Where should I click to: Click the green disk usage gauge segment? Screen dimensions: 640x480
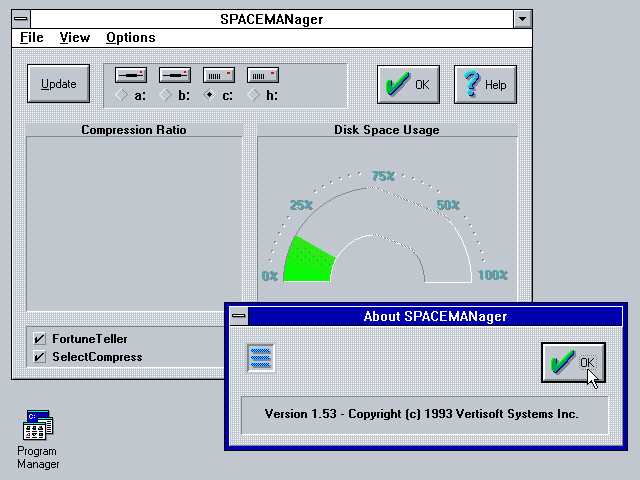pyautogui.click(x=309, y=261)
